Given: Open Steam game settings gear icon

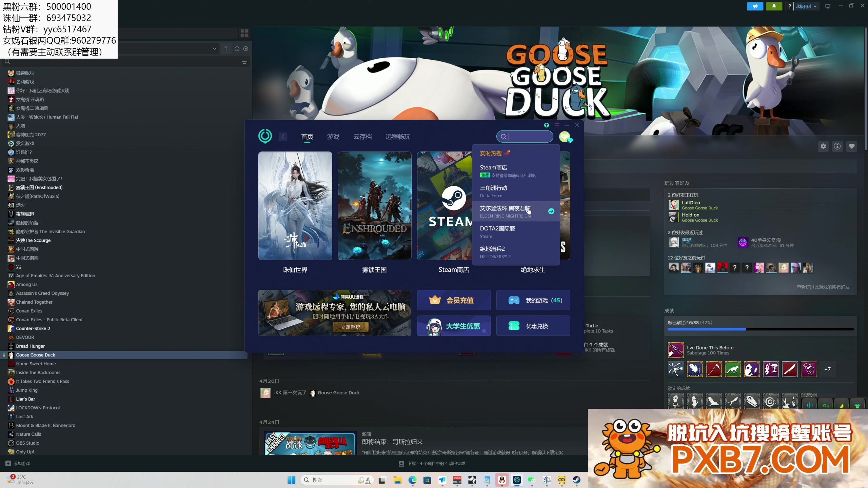Looking at the screenshot, I should [x=823, y=146].
